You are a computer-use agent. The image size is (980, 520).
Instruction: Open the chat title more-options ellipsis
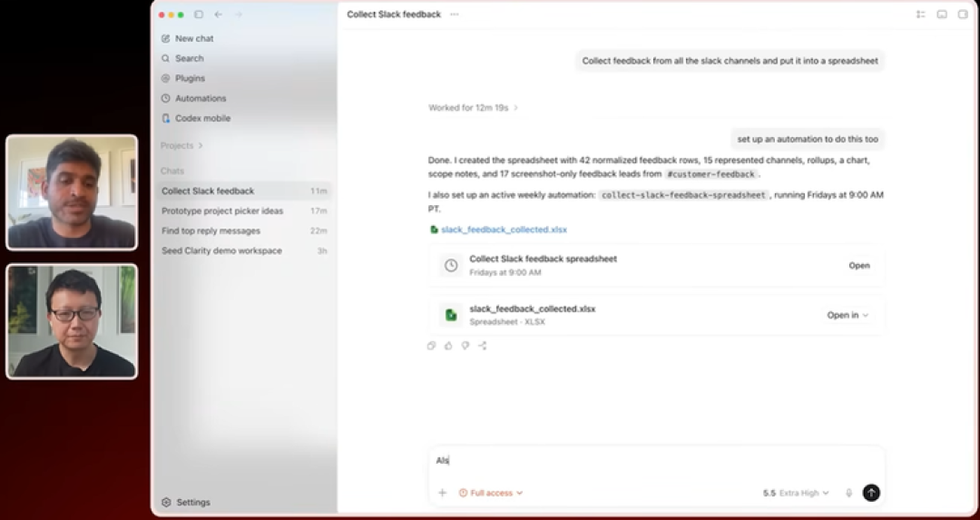pyautogui.click(x=455, y=15)
